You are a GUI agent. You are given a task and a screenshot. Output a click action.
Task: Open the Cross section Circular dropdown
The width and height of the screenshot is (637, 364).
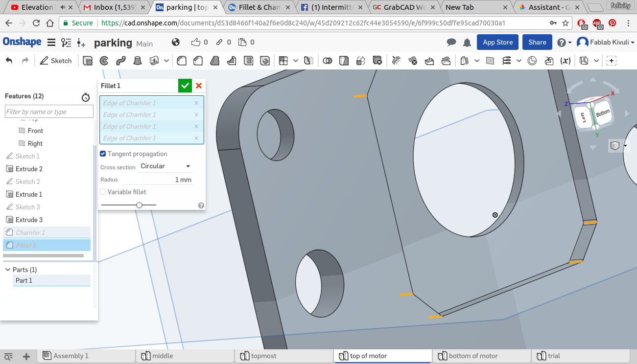[165, 166]
